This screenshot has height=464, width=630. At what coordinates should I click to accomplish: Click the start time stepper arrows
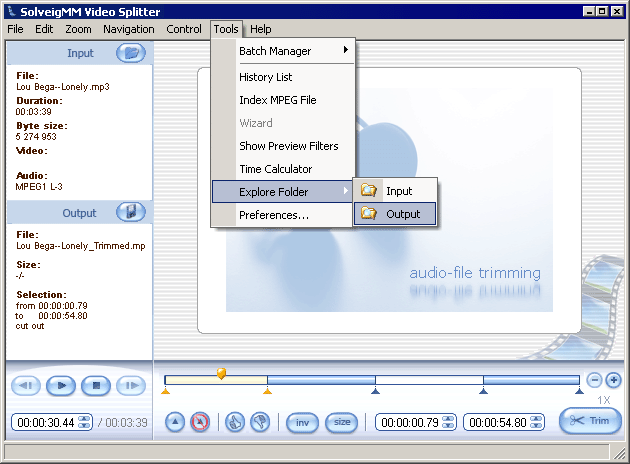(448, 422)
